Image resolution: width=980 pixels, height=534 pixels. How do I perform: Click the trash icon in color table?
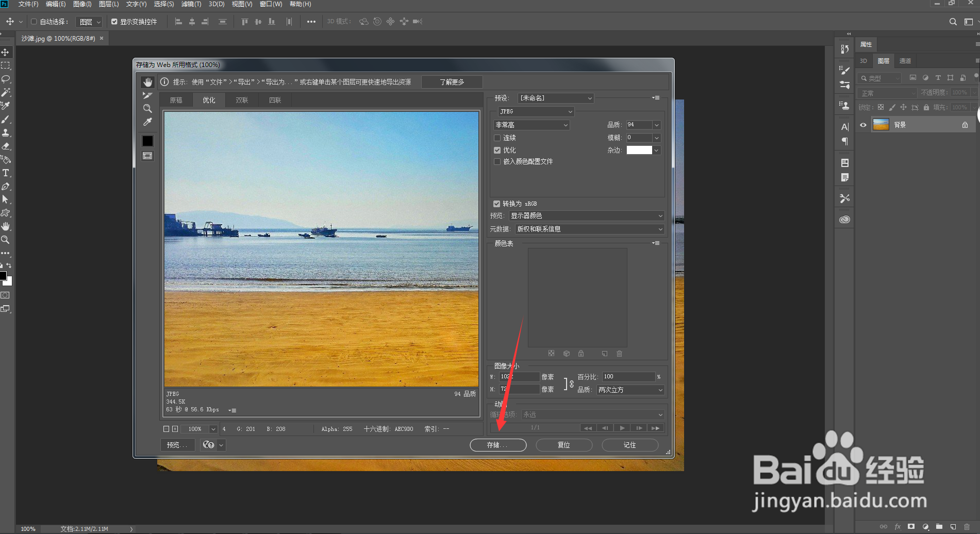pos(619,354)
